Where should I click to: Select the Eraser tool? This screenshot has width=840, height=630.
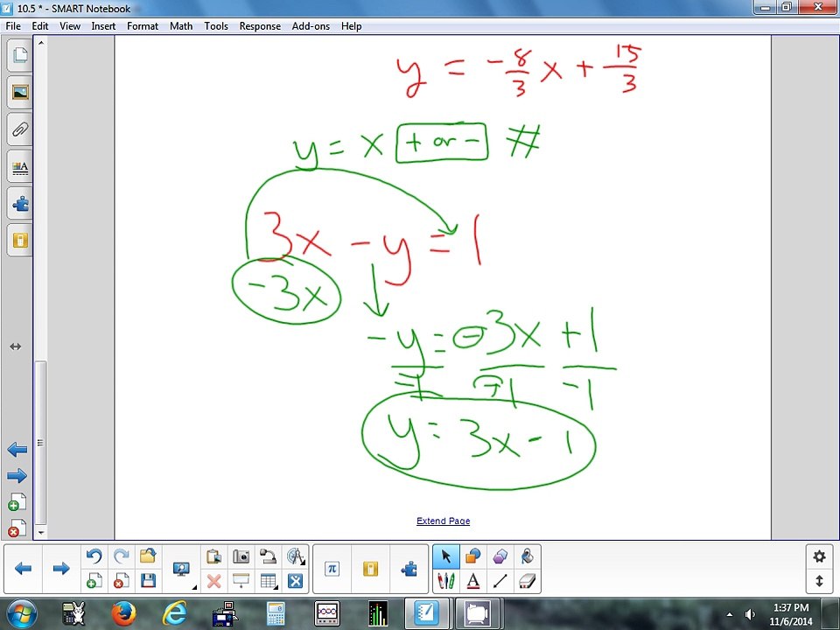527,581
